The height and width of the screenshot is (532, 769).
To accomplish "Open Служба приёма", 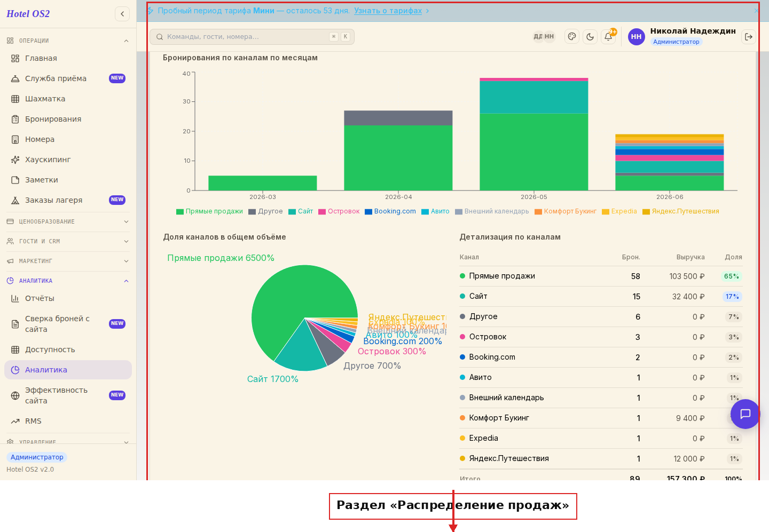I will coord(68,78).
